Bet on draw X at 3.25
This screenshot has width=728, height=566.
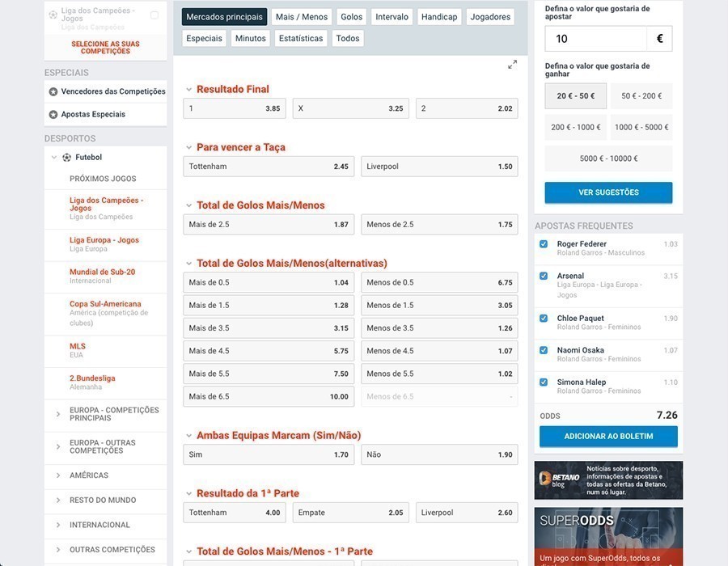click(350, 108)
